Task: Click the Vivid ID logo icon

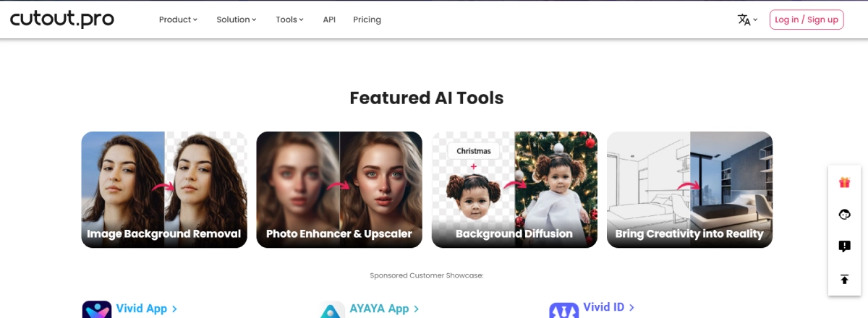Action: 563,310
